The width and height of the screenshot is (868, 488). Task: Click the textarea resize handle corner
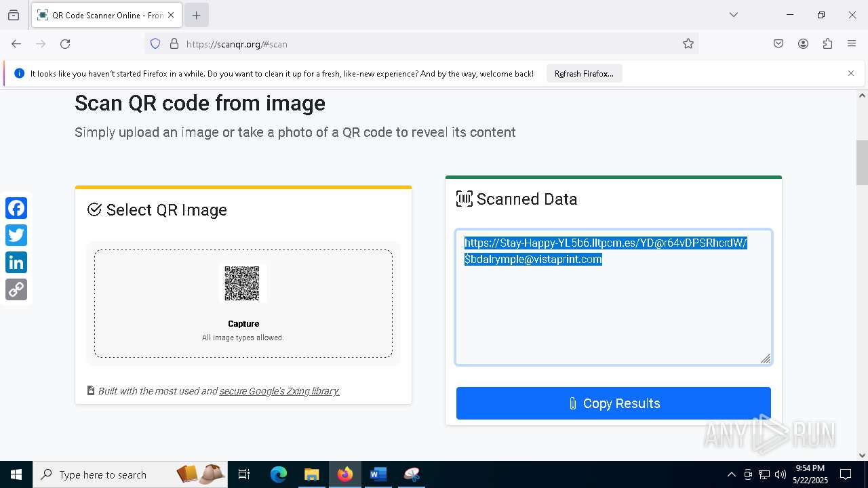[x=766, y=359]
